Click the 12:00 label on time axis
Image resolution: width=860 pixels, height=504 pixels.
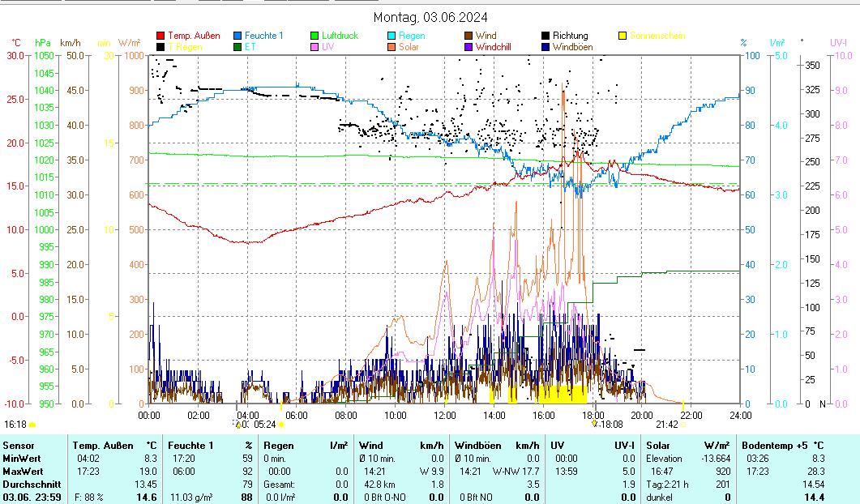point(444,415)
